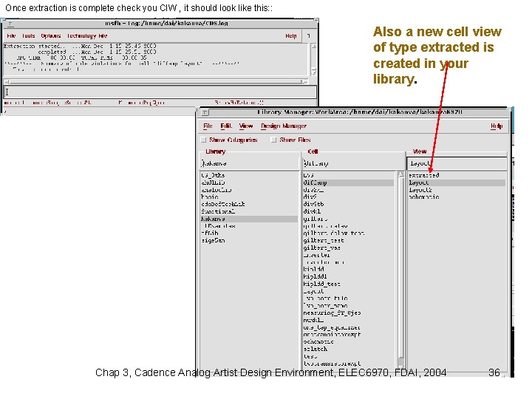
Task: Enable the Show Files checkbox
Action: pos(273,140)
